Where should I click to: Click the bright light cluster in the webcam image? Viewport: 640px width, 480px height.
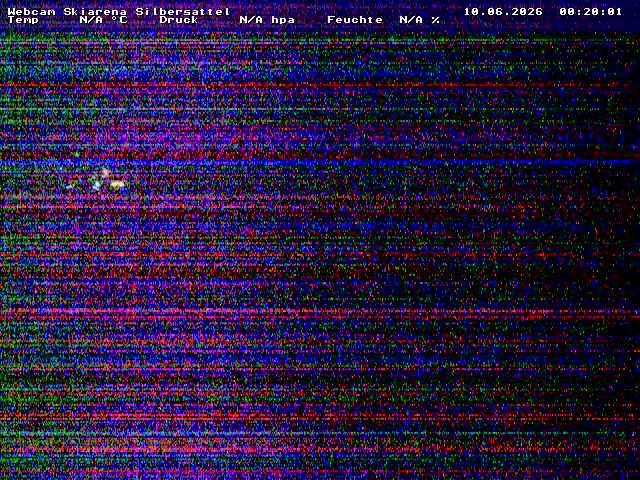107,181
